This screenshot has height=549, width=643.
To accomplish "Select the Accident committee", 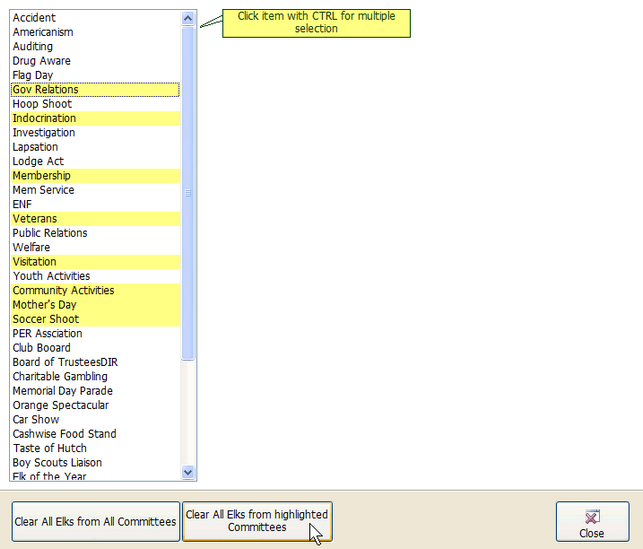I will click(34, 18).
